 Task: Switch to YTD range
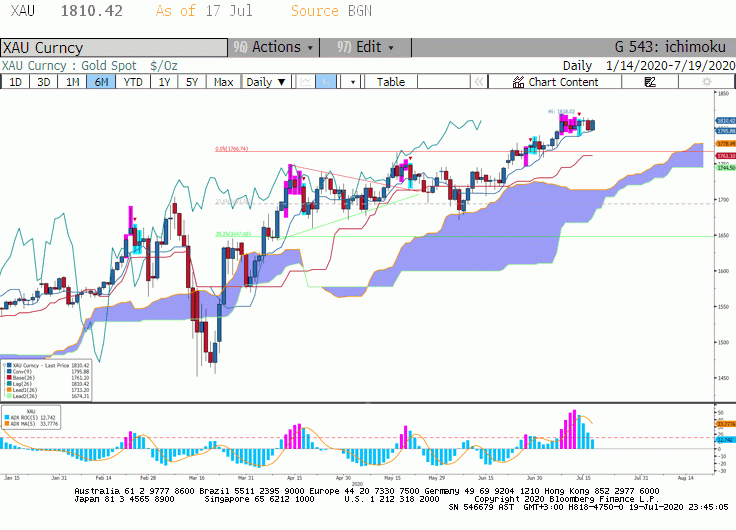click(x=133, y=82)
